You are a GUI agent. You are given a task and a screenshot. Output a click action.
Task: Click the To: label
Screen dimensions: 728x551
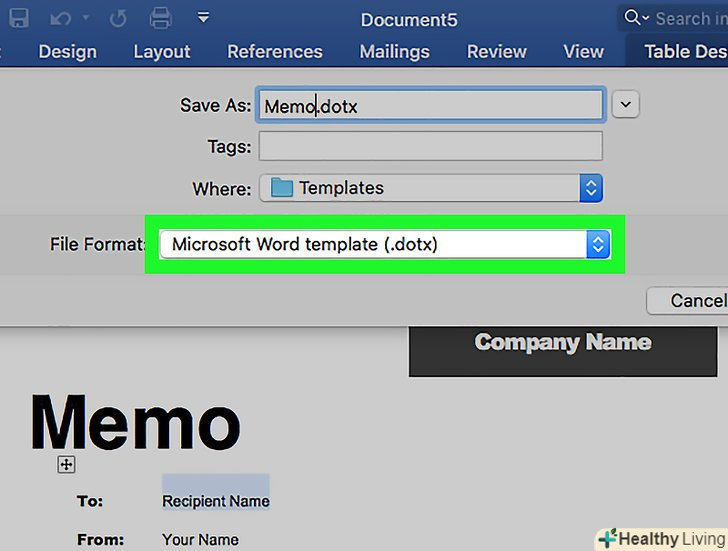click(90, 501)
